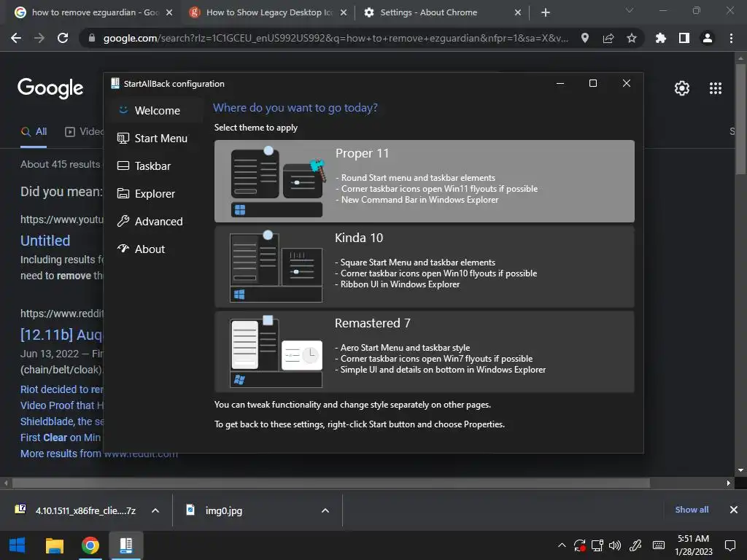Click StartAllBack taskbar icon
This screenshot has height=560, width=747.
tap(125, 545)
